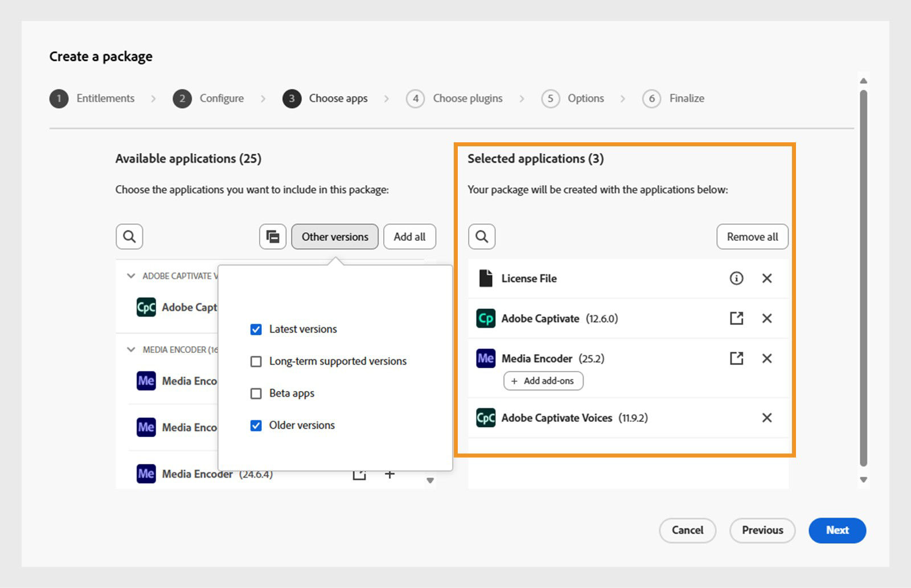Open Media Encoder 25.2 details via external link

coord(736,358)
